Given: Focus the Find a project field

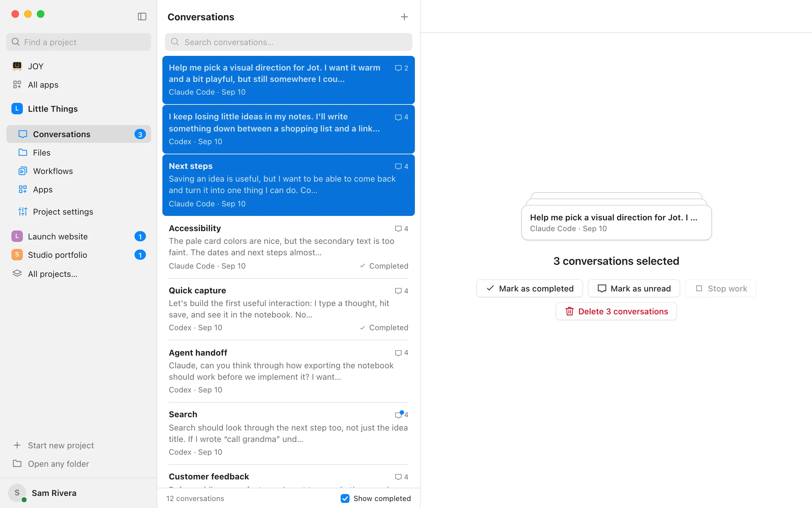Looking at the screenshot, I should pos(79,42).
